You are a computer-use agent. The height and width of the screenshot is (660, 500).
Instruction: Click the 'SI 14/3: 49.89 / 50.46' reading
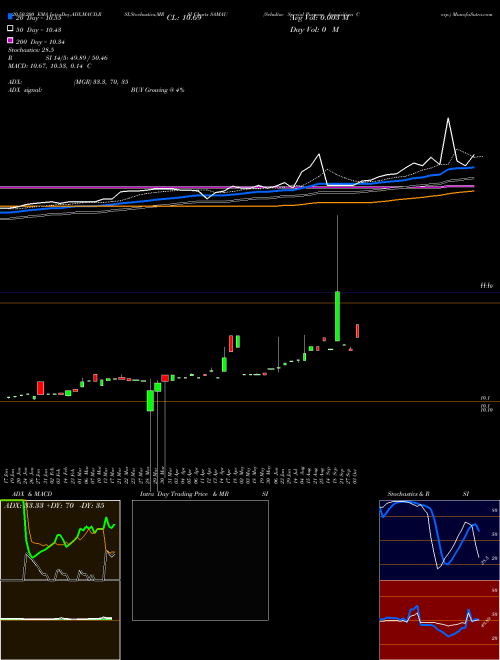[x=77, y=58]
